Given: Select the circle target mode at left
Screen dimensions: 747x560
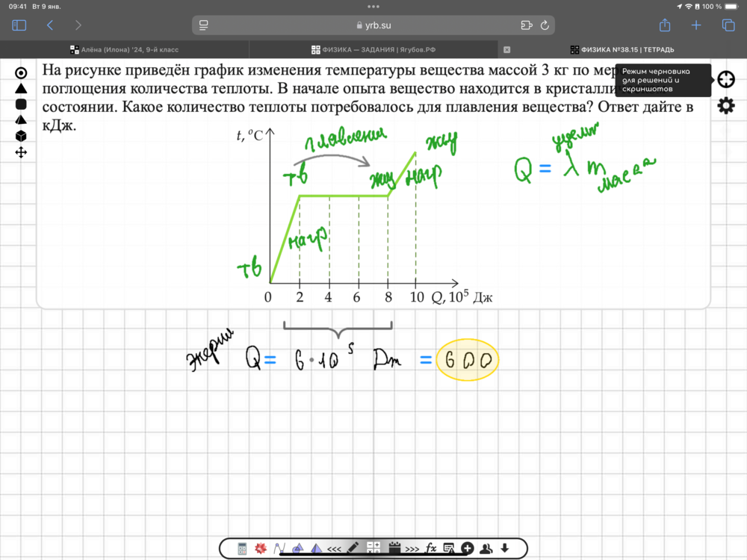Looking at the screenshot, I should click(x=21, y=73).
